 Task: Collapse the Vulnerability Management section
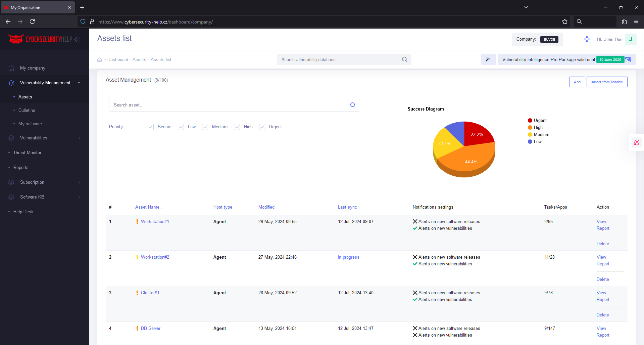click(79, 83)
